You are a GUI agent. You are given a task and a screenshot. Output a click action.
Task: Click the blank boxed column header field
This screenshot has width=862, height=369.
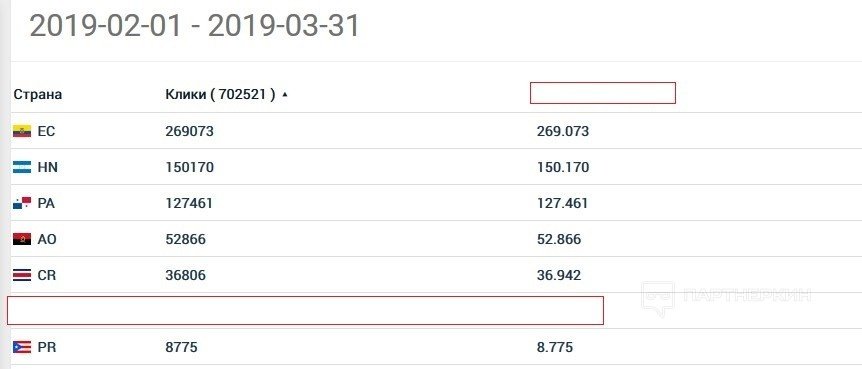(603, 93)
